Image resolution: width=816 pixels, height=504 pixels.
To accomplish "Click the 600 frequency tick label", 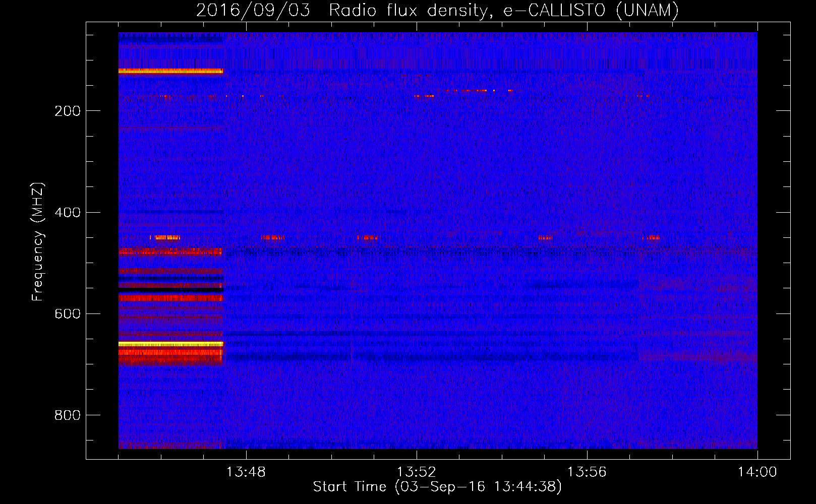I will pyautogui.click(x=68, y=314).
